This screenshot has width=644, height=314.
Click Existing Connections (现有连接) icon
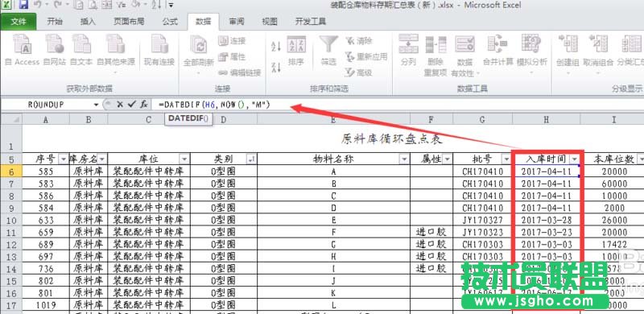point(159,50)
